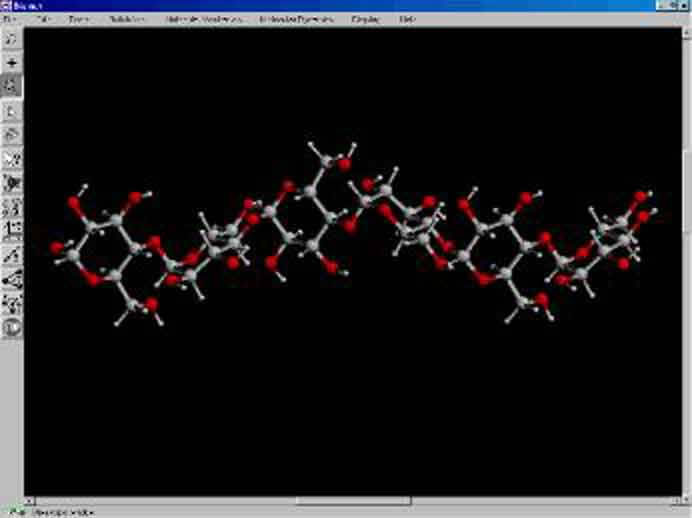692x518 pixels.
Task: Click the topmost tool icon in left toolbar
Action: tap(12, 38)
